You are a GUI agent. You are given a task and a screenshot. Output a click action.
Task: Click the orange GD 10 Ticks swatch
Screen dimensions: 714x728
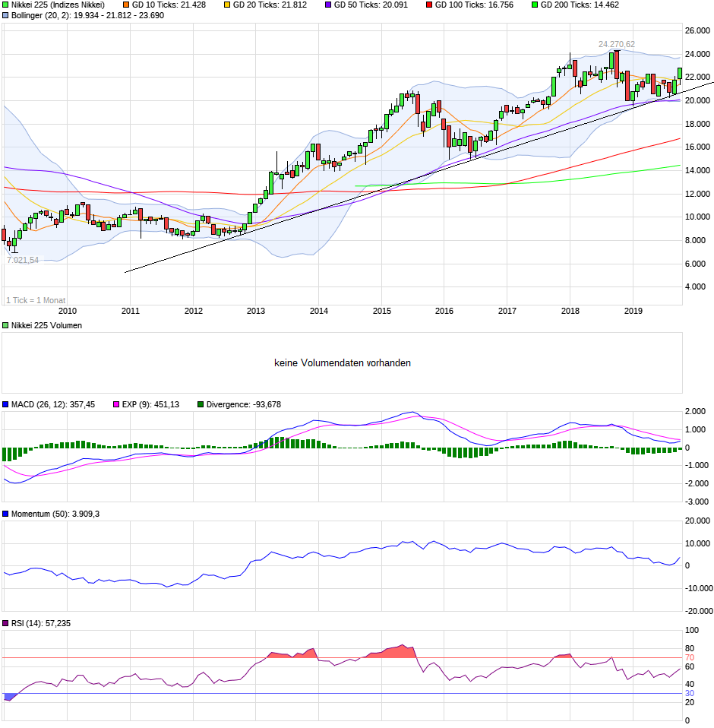pyautogui.click(x=126, y=5)
